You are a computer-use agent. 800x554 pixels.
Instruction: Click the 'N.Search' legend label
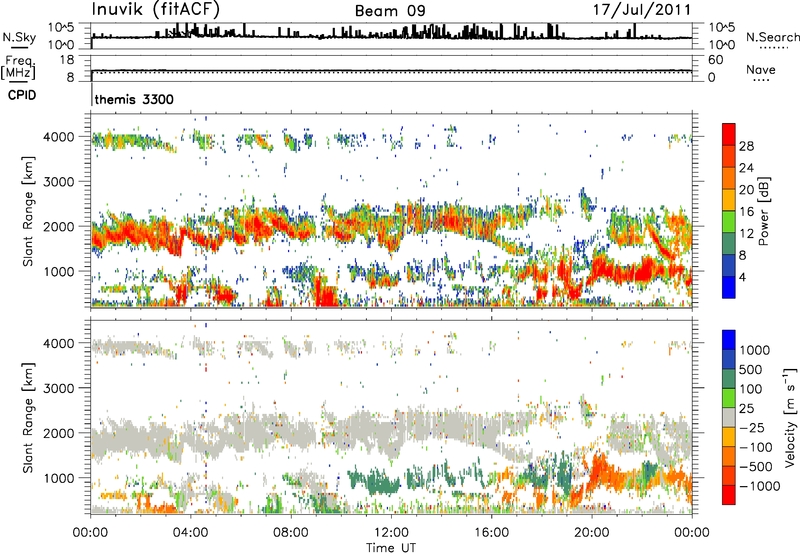tap(772, 37)
